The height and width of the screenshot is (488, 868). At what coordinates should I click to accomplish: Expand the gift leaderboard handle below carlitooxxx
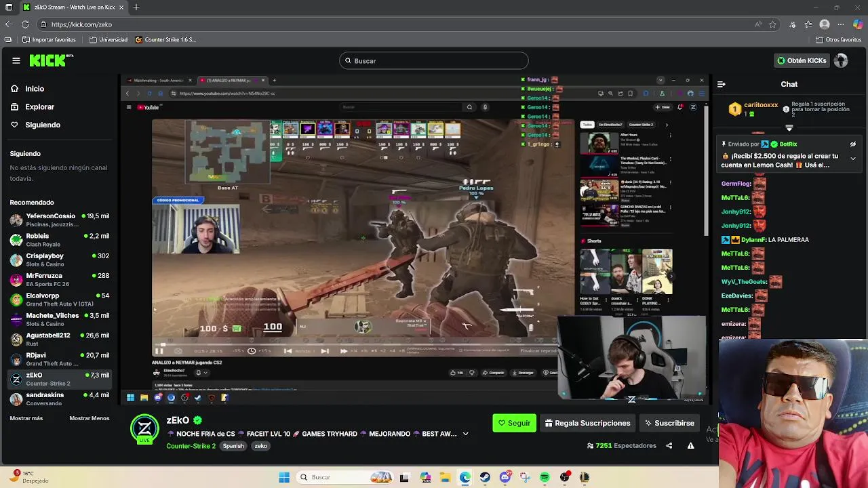[x=789, y=127]
